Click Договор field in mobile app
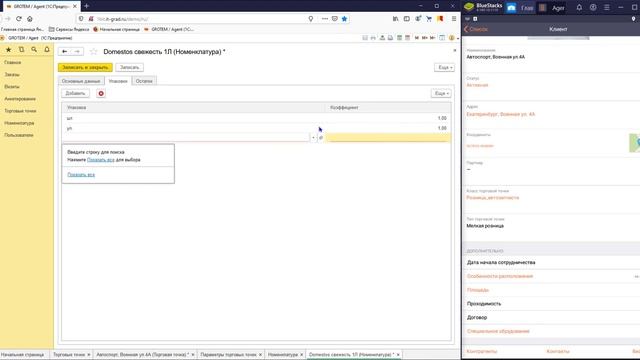This screenshot has width=640, height=360. 551,318
